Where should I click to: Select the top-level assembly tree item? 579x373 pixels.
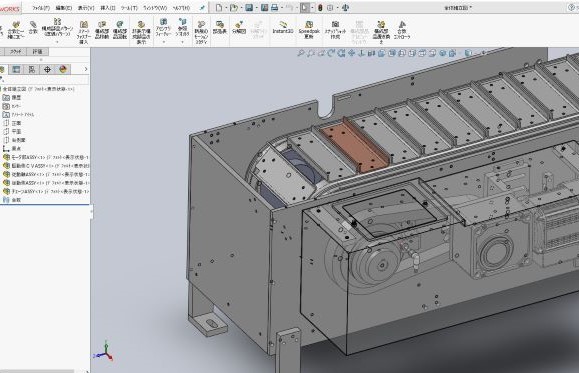pos(38,89)
